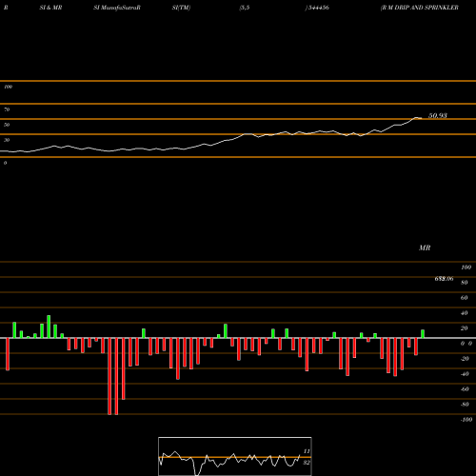This screenshot has width=476, height=476.
Task: Click the MRSI value label 682.06
Action: point(444,279)
